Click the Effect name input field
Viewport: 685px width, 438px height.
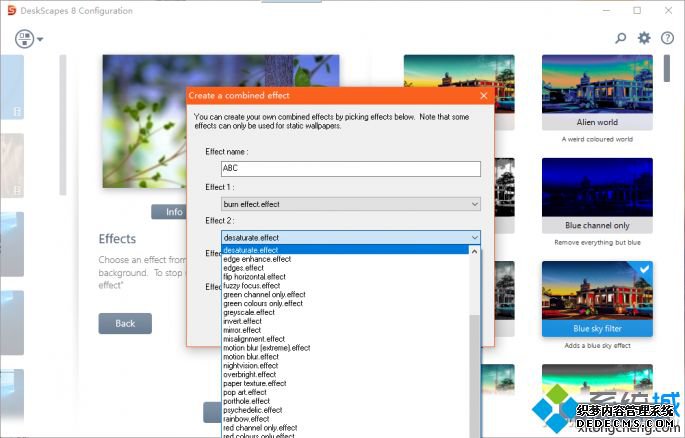[x=351, y=169]
